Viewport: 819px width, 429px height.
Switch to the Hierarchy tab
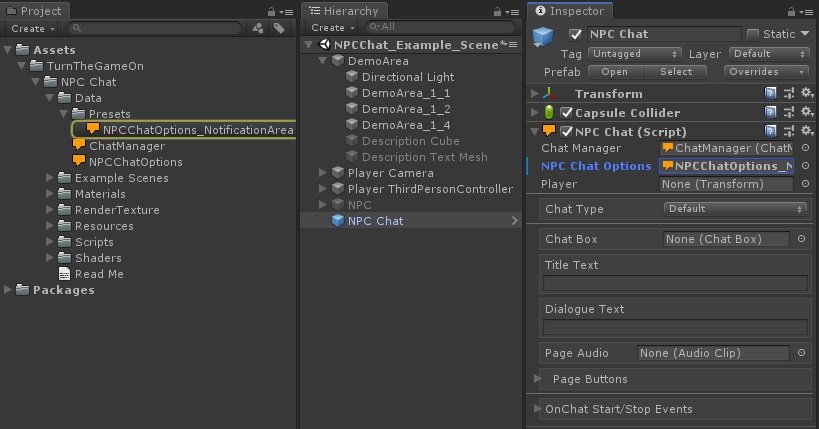point(344,11)
